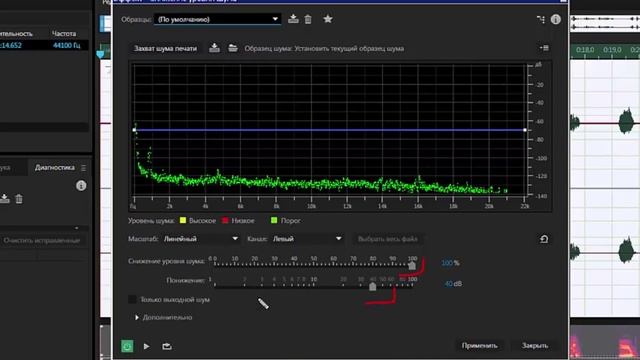Open effect info icon in dialog header

click(x=556, y=19)
